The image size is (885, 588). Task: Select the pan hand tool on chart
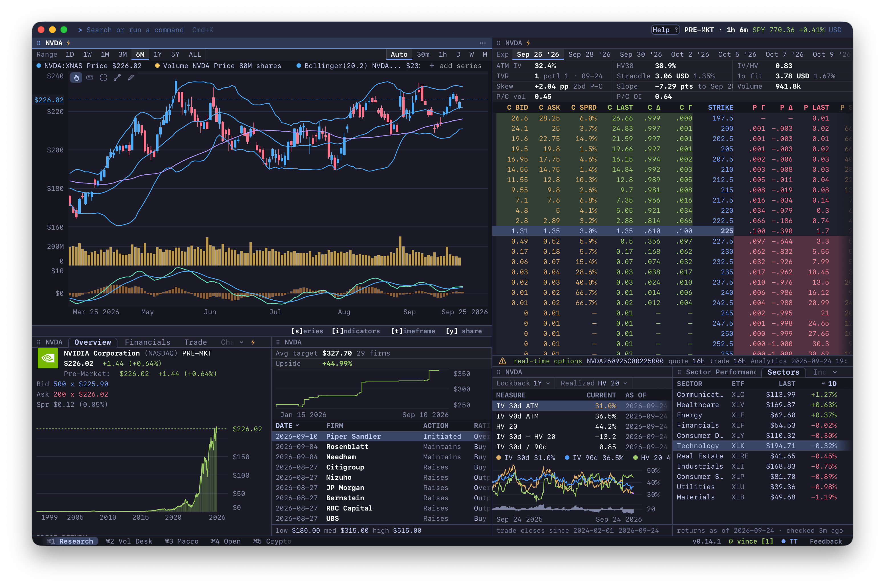pyautogui.click(x=76, y=77)
